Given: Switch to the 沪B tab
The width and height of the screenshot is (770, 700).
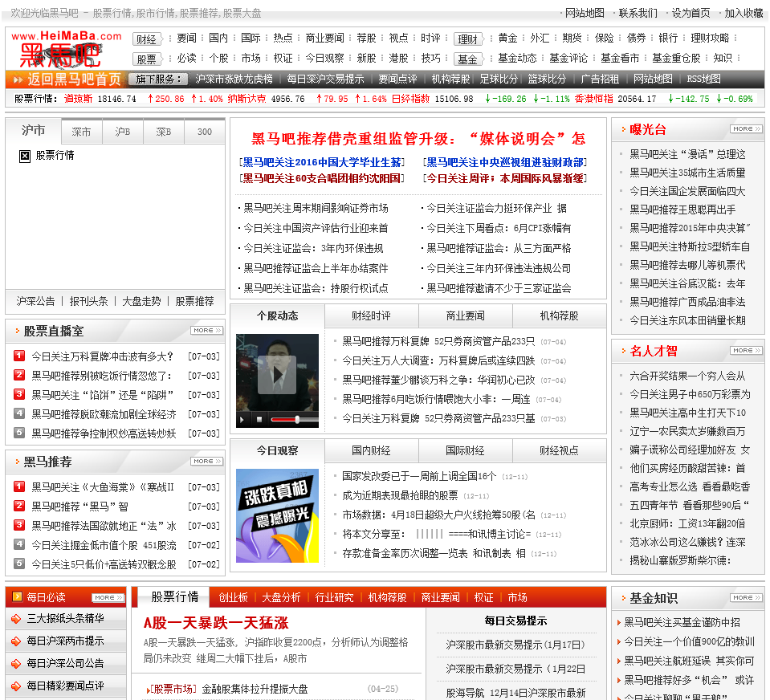Looking at the screenshot, I should coord(123,132).
